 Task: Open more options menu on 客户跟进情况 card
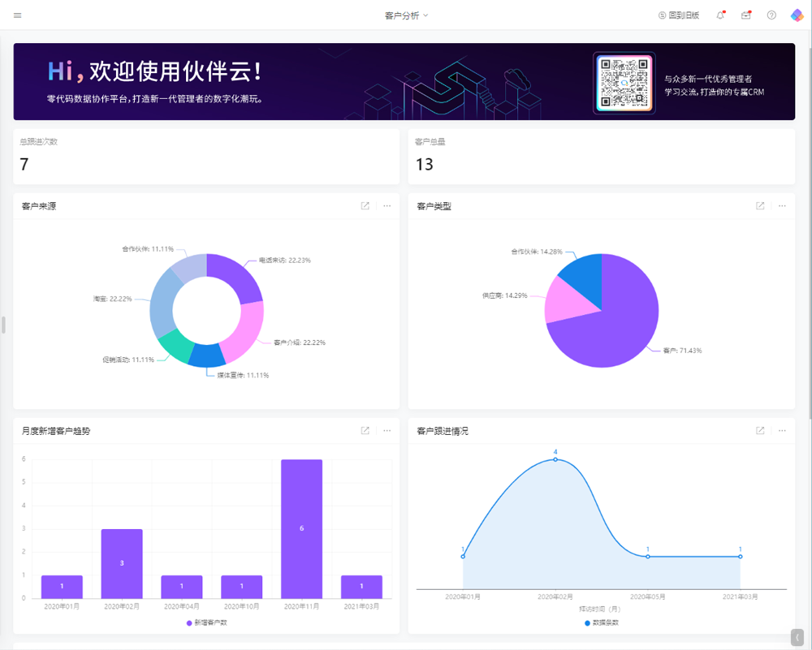pos(782,431)
